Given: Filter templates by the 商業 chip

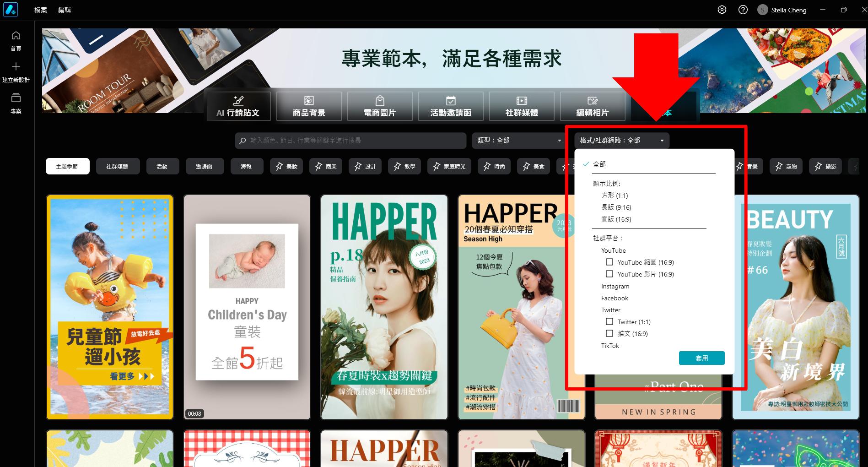Looking at the screenshot, I should (326, 166).
